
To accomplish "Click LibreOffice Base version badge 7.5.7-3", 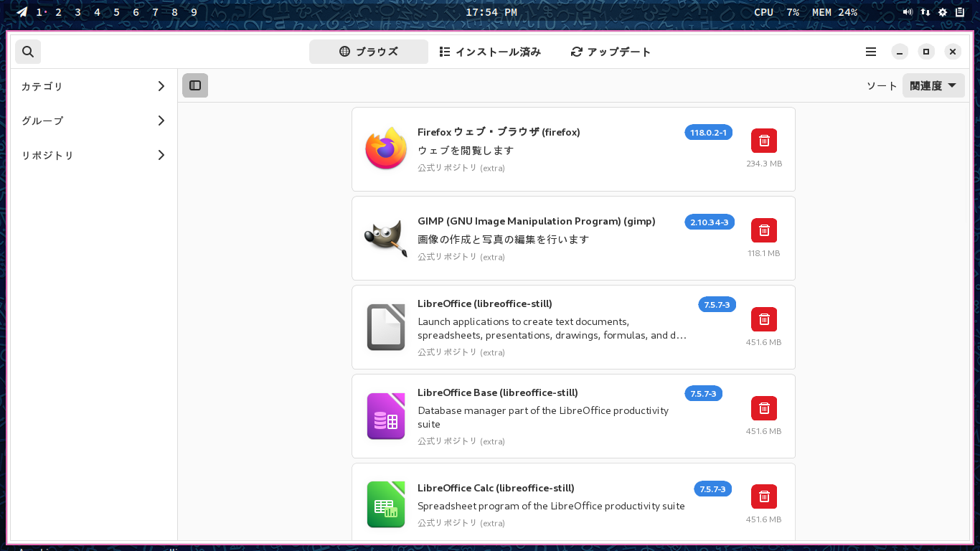I will pyautogui.click(x=703, y=393).
